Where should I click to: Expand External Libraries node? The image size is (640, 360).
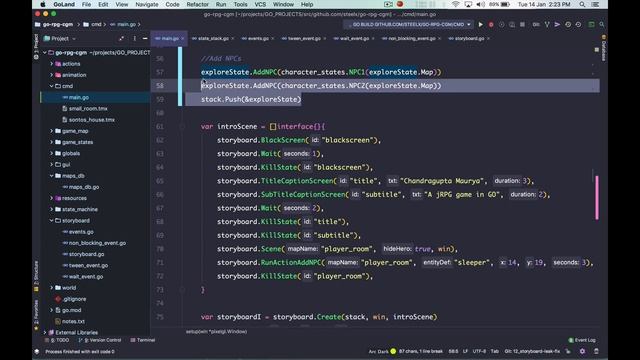(45, 333)
